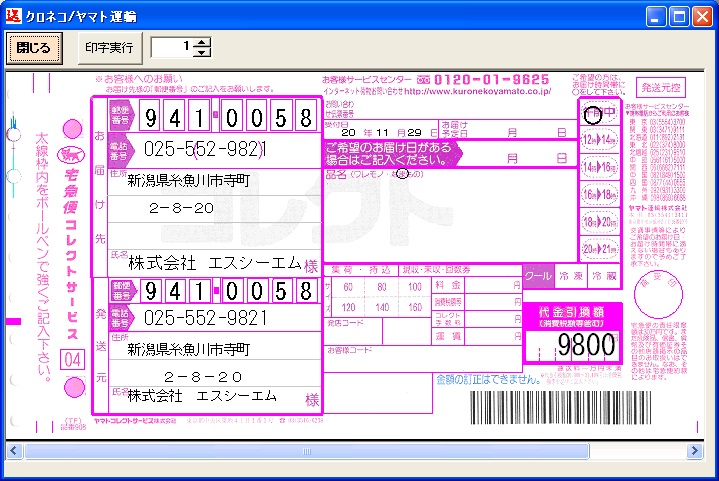This screenshot has height=481, width=719.
Task: Click the 領収印 receipt stamp circle
Action: pyautogui.click(x=658, y=294)
